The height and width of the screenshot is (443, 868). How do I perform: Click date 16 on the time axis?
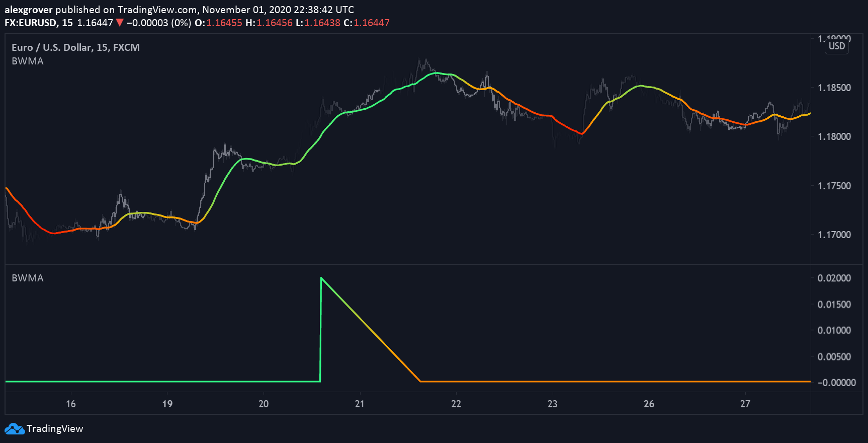[x=71, y=404]
